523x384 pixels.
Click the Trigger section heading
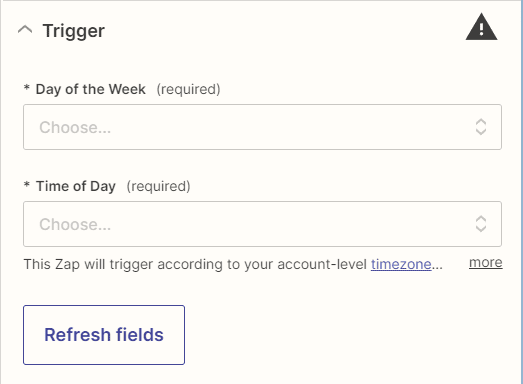(x=74, y=31)
